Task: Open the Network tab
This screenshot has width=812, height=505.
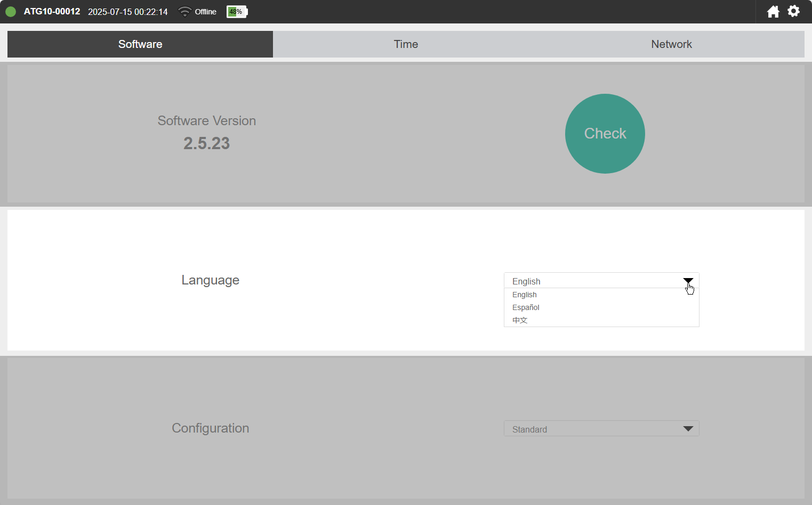Action: (671, 44)
